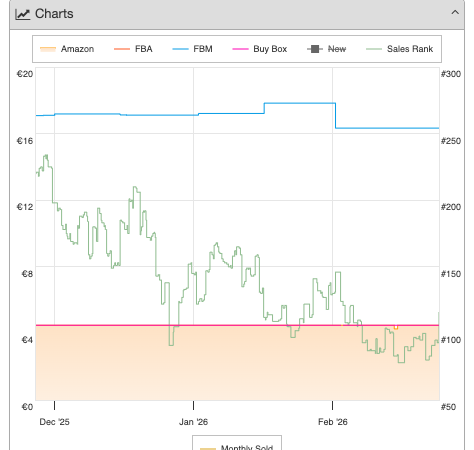The image size is (474, 450).
Task: Click the FBM blue line swatch
Action: click(x=180, y=49)
